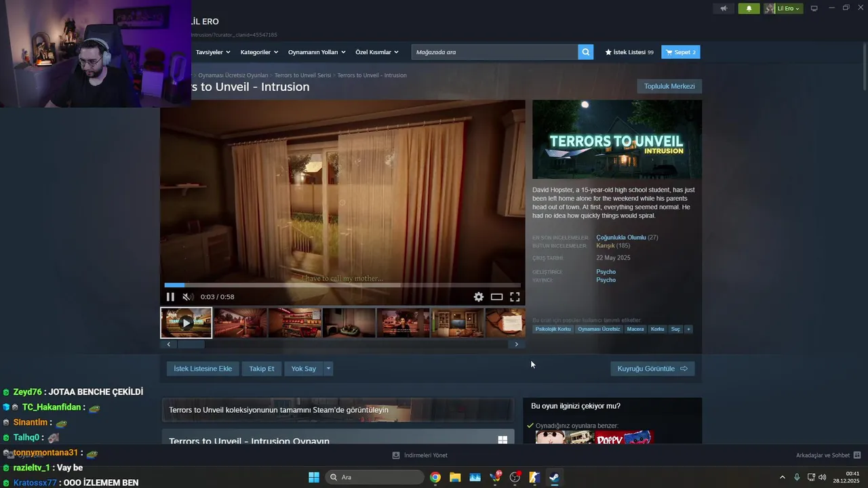Add a tag with plus button

tap(688, 329)
